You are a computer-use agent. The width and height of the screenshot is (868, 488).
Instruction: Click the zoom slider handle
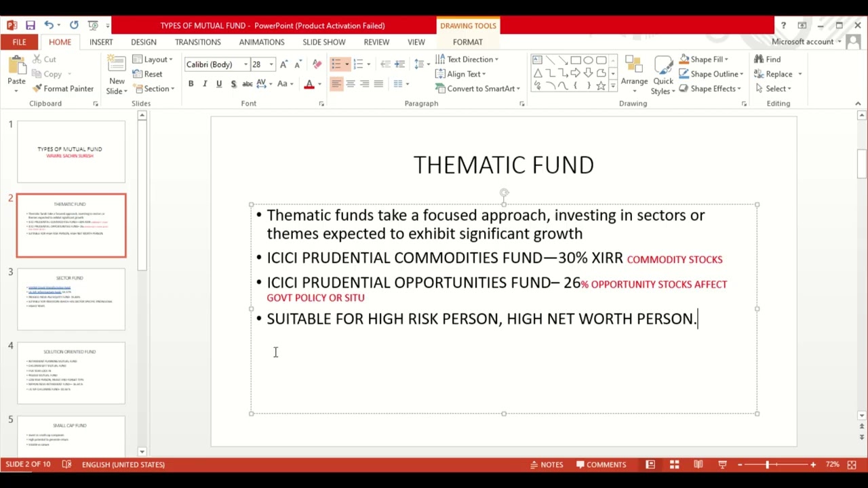pos(768,464)
